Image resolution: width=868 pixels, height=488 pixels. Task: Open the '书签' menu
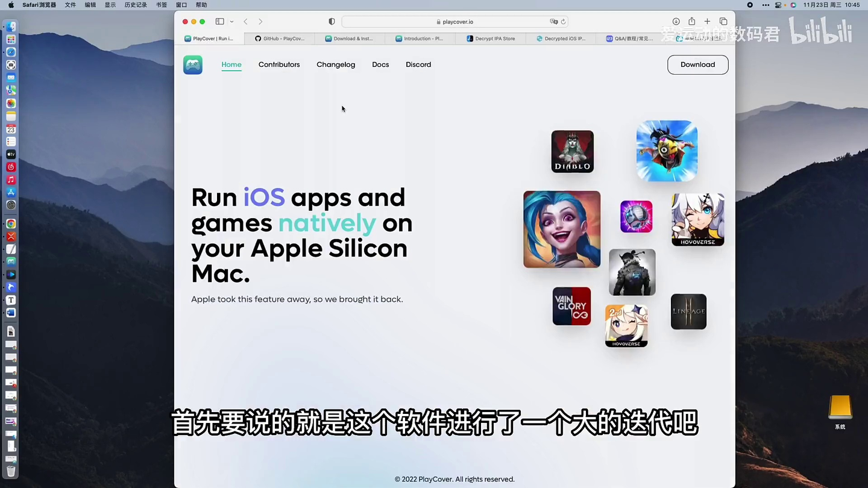coord(162,5)
